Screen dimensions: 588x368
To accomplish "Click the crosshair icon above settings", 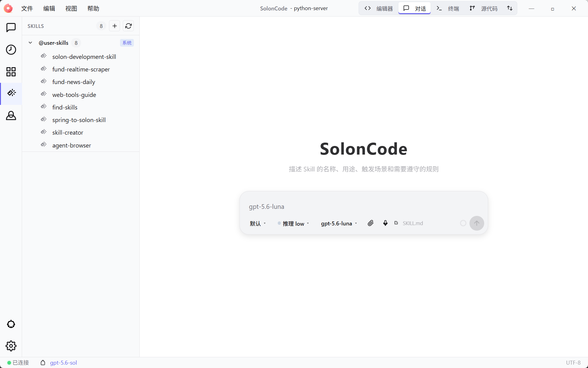I will point(11,324).
